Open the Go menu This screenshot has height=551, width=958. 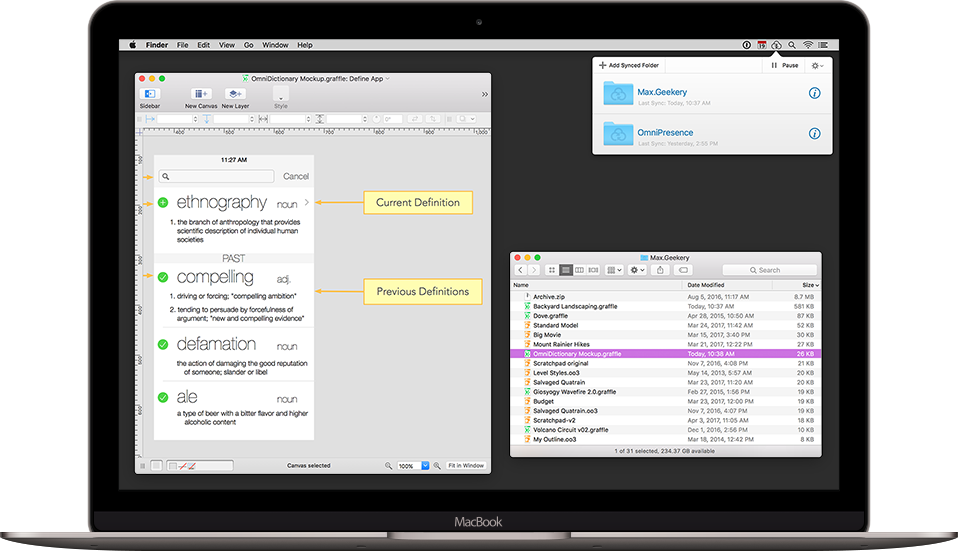(249, 45)
